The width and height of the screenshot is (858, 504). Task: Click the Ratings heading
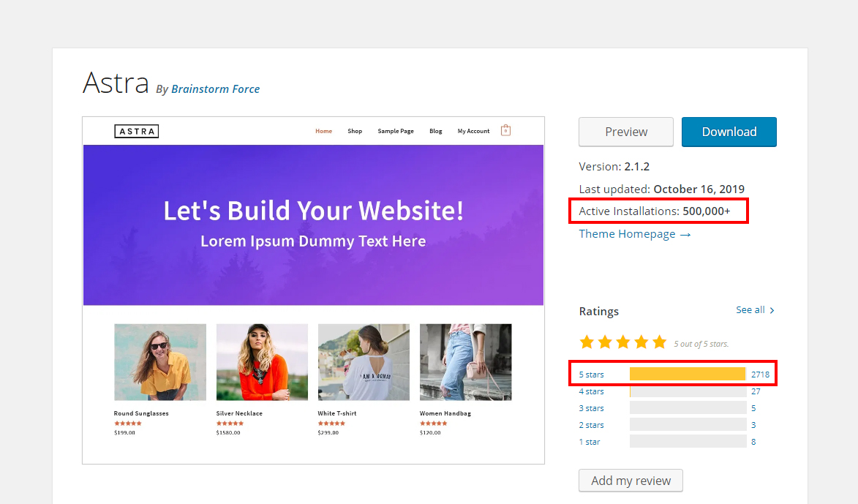pyautogui.click(x=598, y=312)
